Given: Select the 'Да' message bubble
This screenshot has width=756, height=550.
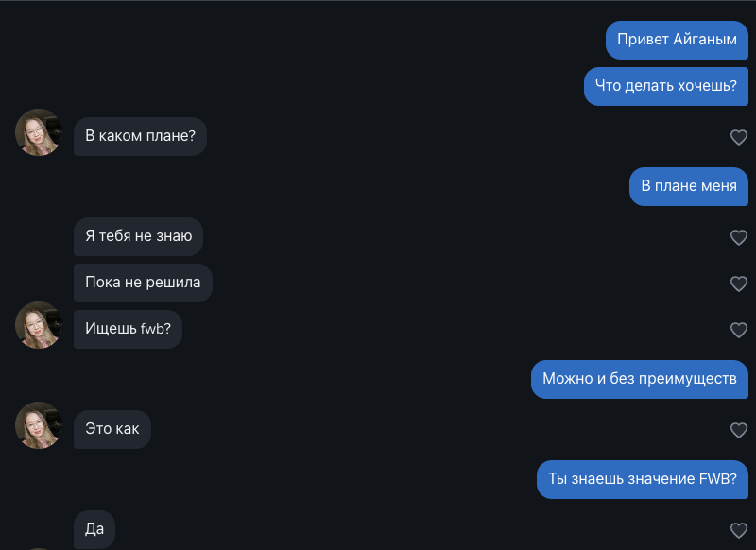Looking at the screenshot, I should click(94, 529).
